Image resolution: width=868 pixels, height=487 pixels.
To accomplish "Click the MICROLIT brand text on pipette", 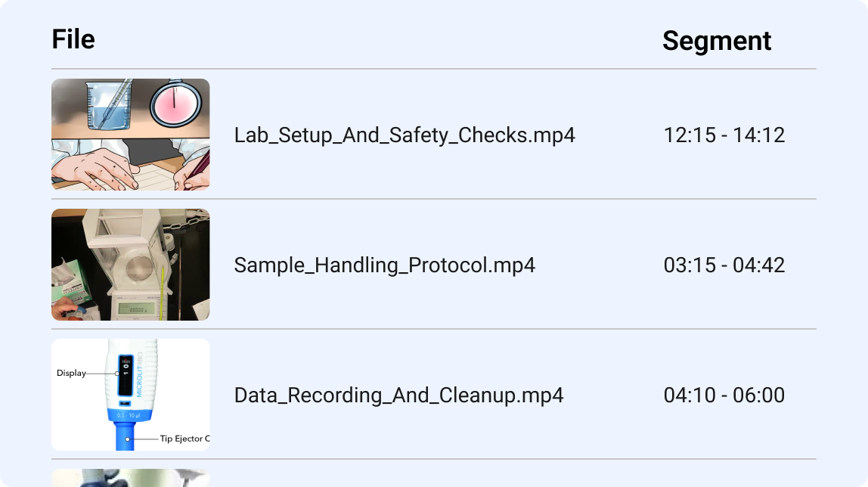I will [x=139, y=376].
